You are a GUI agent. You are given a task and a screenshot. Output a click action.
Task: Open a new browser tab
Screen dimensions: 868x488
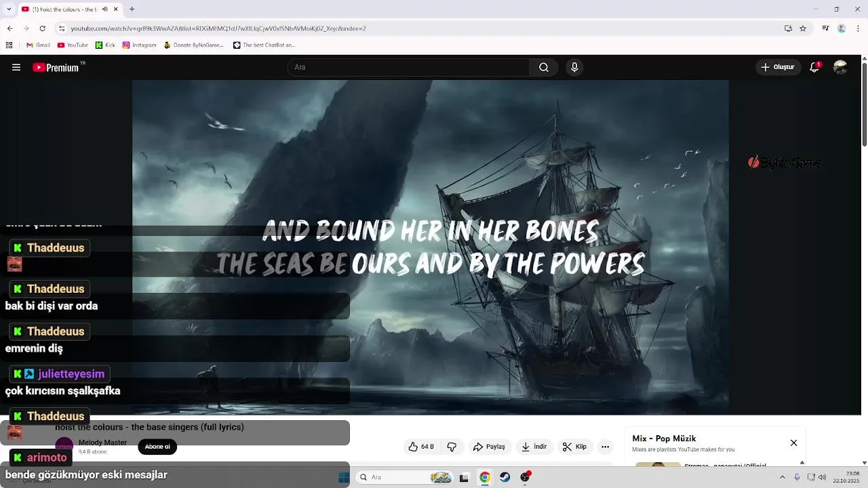point(132,9)
